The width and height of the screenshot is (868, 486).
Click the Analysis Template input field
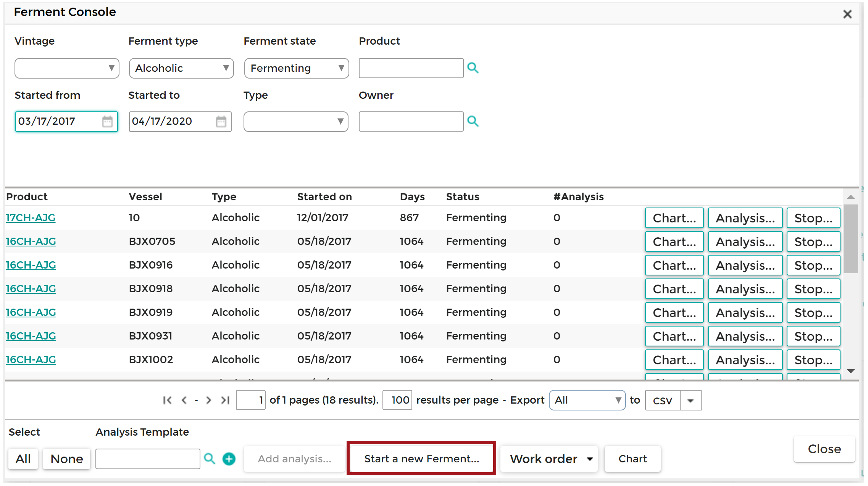[148, 459]
